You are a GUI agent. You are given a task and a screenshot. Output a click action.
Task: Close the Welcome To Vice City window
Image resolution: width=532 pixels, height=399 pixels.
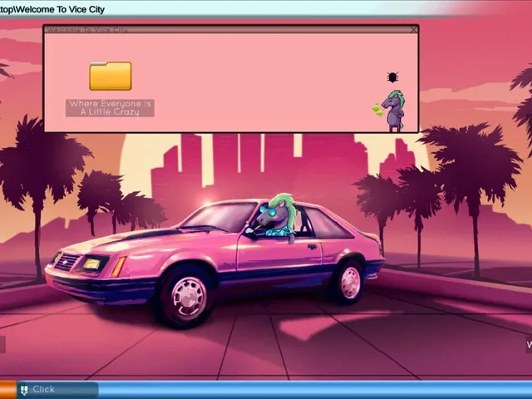click(414, 30)
